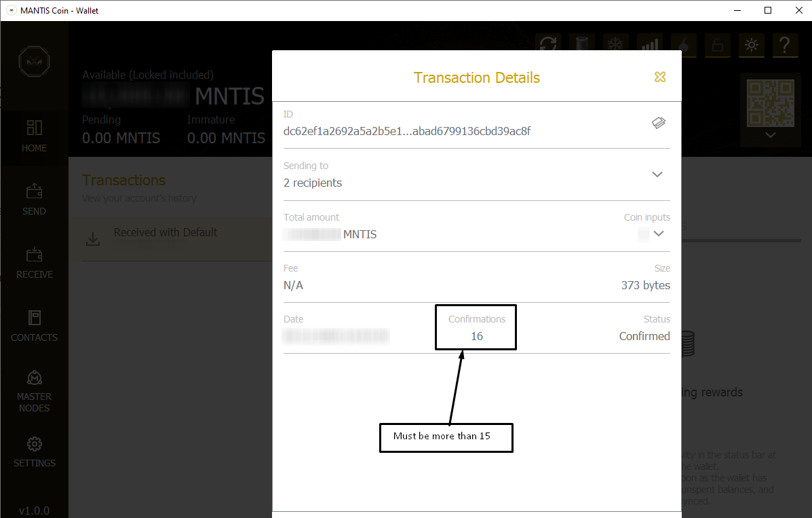Click the v1.0.0 version label
This screenshot has height=518, width=812.
click(34, 511)
